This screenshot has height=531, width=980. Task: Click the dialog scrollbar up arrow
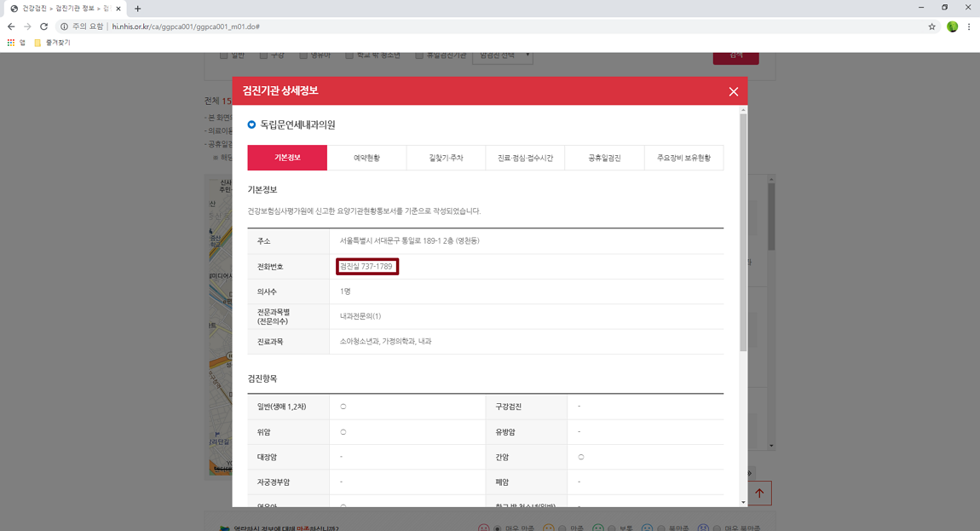point(743,109)
